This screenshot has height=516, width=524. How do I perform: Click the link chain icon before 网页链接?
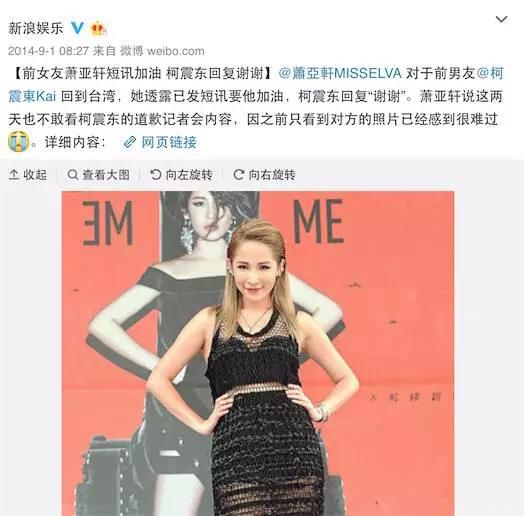[130, 143]
